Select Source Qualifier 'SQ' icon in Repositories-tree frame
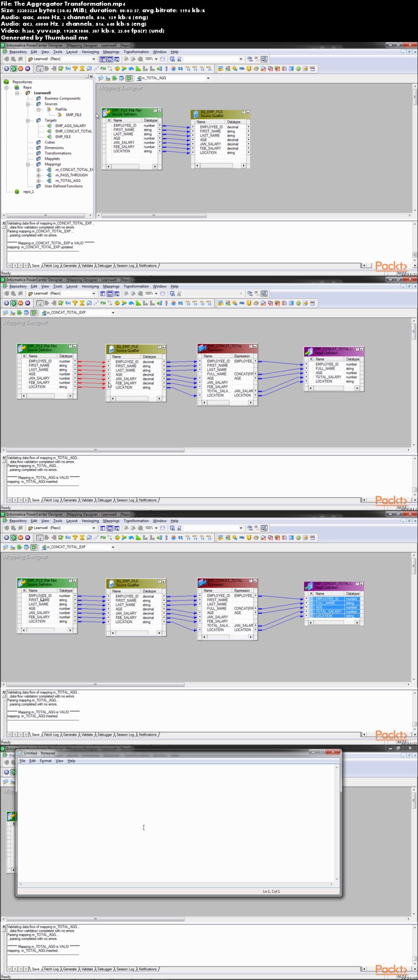 (180, 69)
